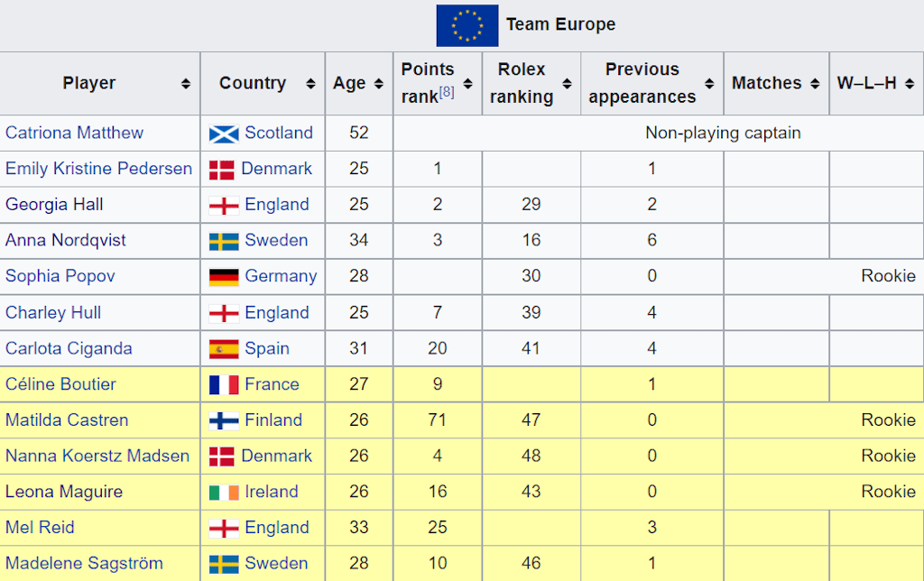Open the Anna Nordqvist link
Image resolution: width=924 pixels, height=581 pixels.
pos(66,240)
